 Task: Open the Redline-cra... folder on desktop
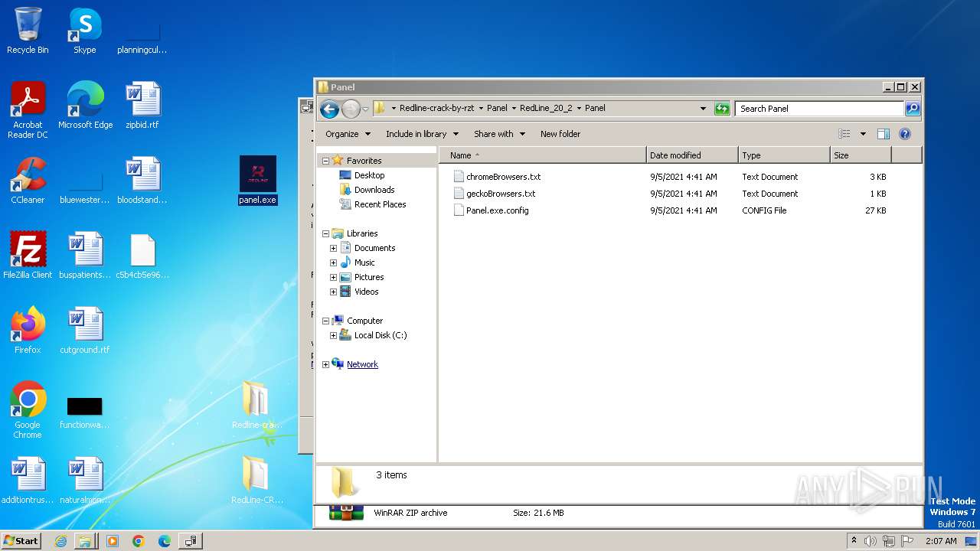click(256, 405)
